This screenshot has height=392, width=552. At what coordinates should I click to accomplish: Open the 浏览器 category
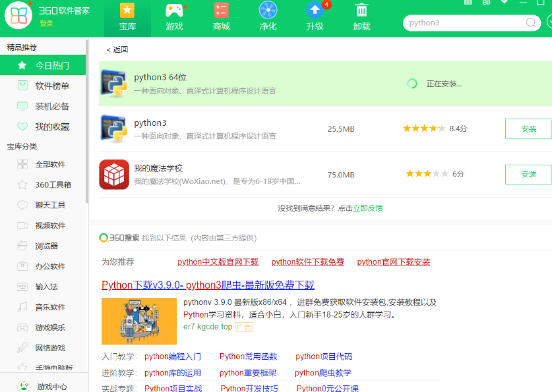43,246
